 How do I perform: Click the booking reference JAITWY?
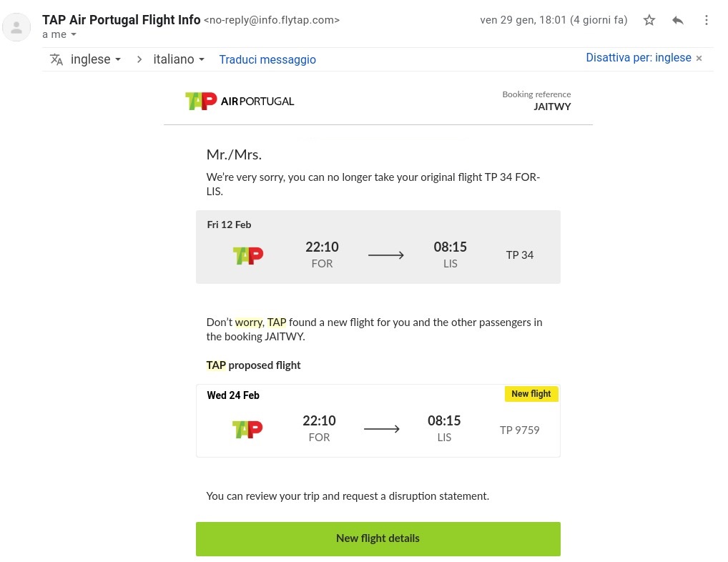pos(552,107)
